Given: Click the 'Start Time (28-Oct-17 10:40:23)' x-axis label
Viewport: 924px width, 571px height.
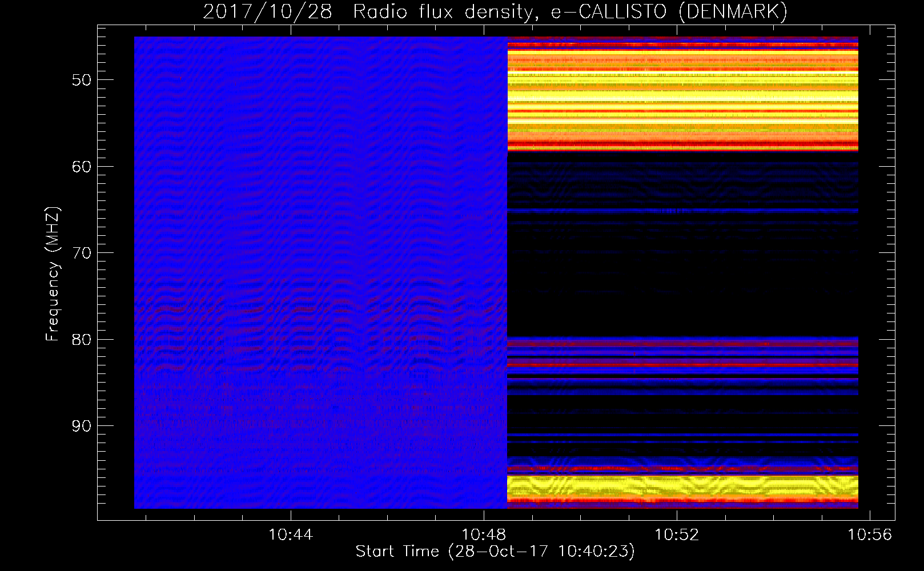Looking at the screenshot, I should pyautogui.click(x=495, y=552).
